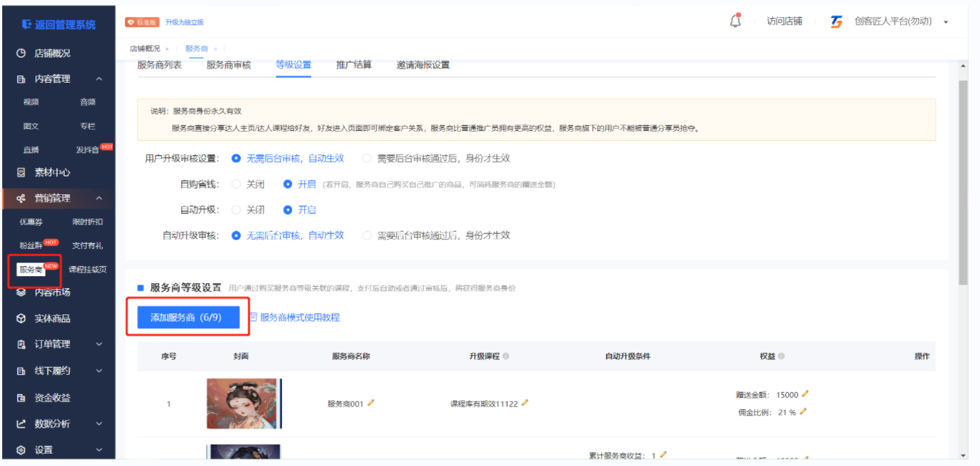Open 限时折扣 under 营销管理

point(87,222)
